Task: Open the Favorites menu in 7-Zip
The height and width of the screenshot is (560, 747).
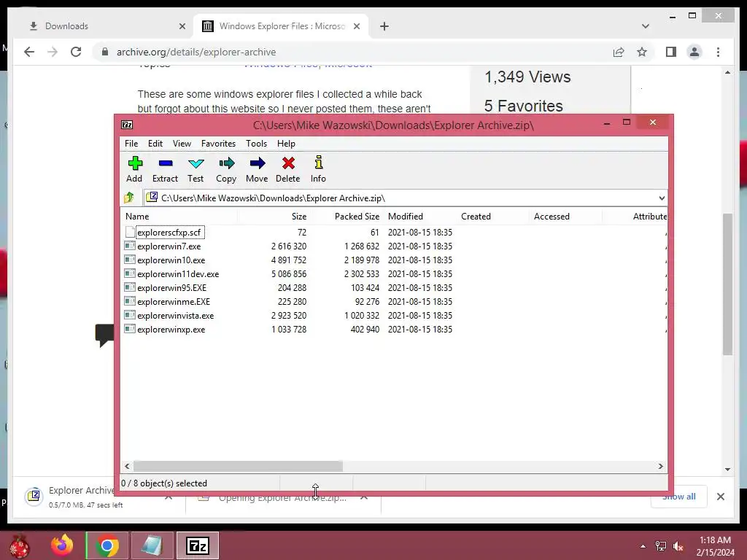Action: coord(218,144)
